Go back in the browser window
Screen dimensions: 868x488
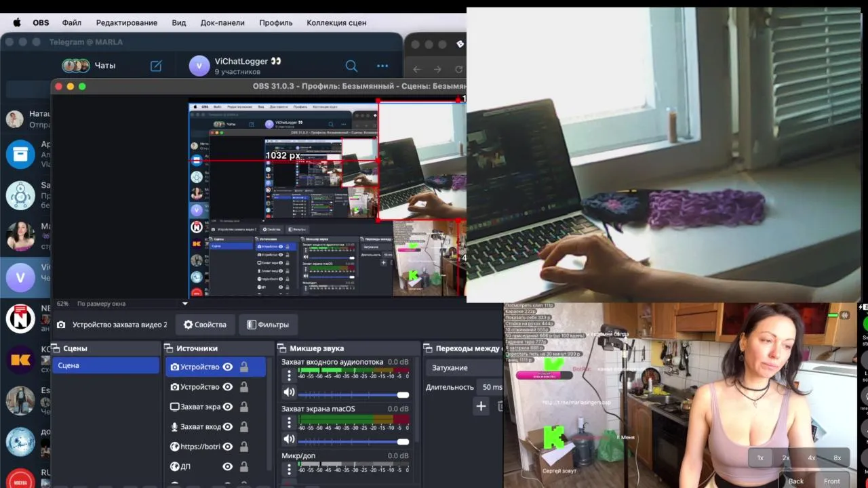[x=416, y=69]
